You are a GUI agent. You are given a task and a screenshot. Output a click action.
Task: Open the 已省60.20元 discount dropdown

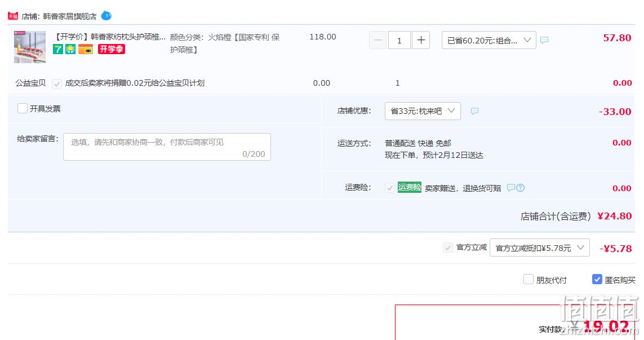pyautogui.click(x=488, y=40)
